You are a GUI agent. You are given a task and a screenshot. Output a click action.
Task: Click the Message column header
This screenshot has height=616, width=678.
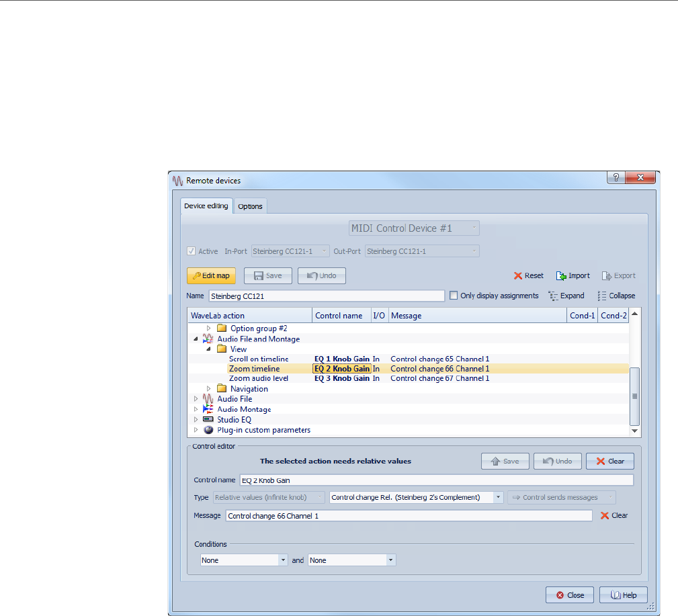[x=478, y=316]
